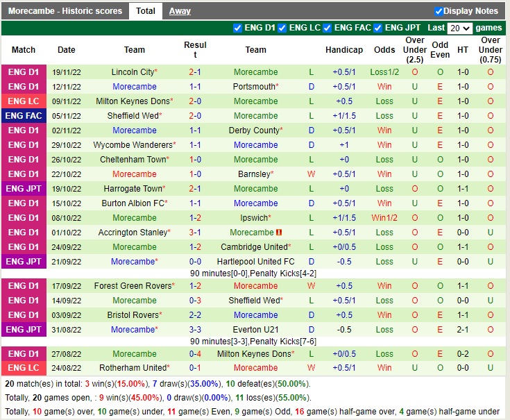Click Cambridge United team name
The image size is (510, 420).
(255, 247)
